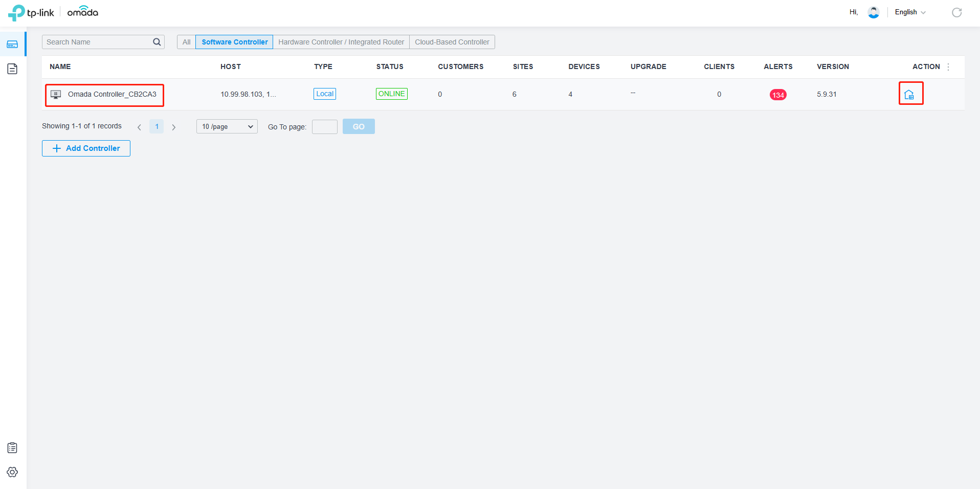Click the refresh icon at top right
The image size is (980, 489).
pyautogui.click(x=956, y=12)
